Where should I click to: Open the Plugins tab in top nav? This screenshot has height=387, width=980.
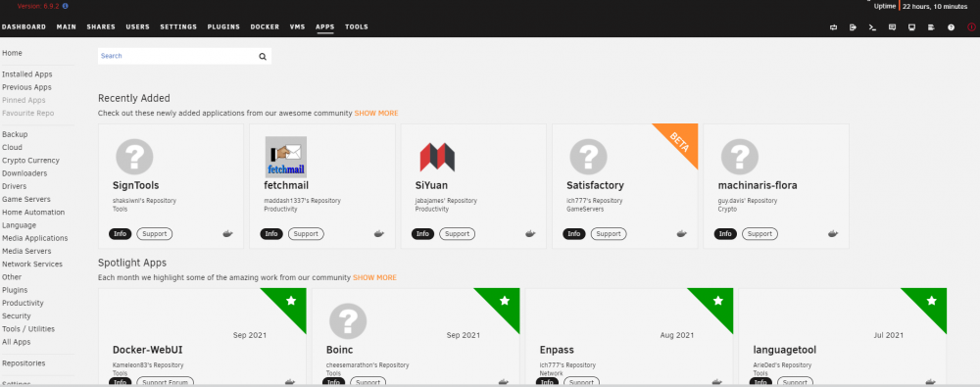[x=223, y=26]
